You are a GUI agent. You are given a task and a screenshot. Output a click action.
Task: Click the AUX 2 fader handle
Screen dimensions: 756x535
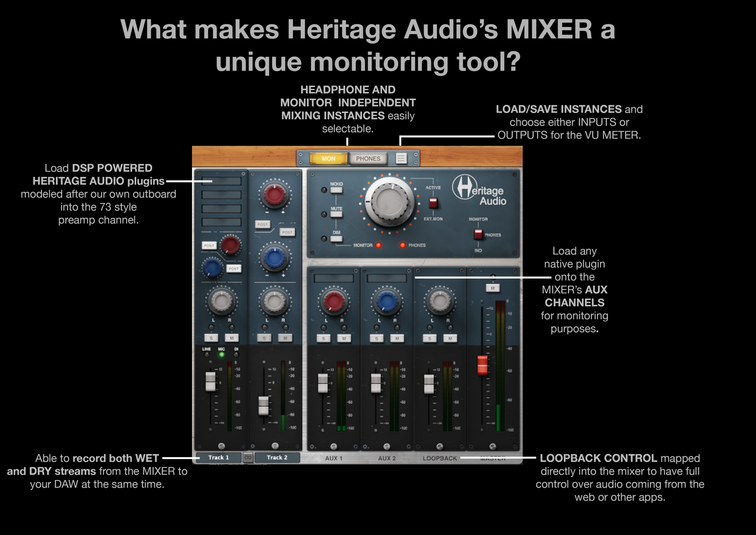(376, 383)
